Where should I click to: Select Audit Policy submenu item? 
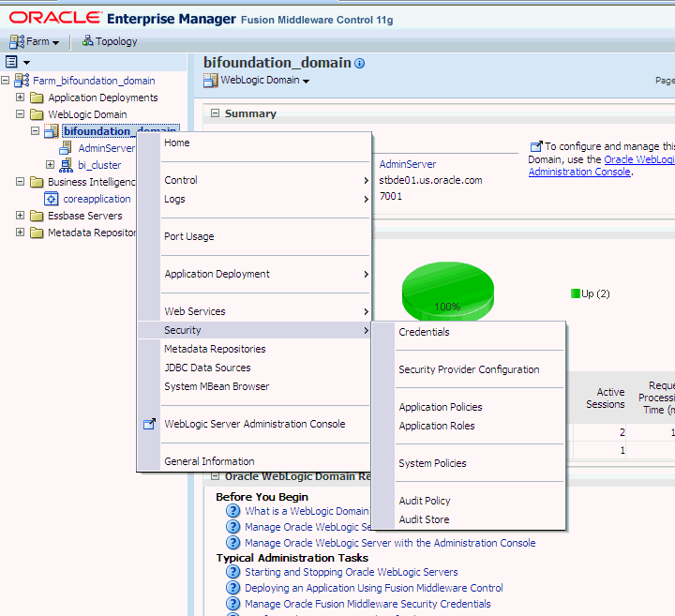click(469, 501)
